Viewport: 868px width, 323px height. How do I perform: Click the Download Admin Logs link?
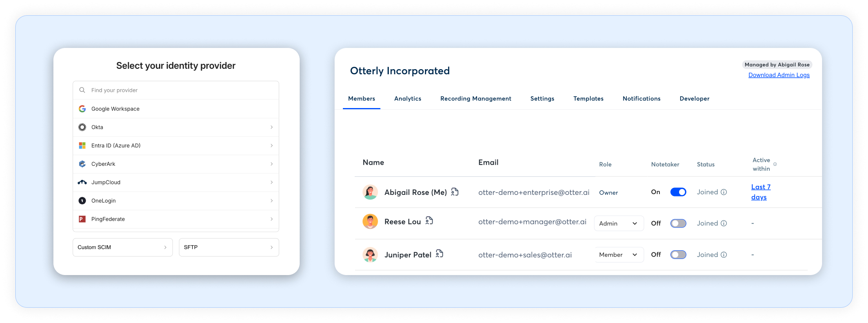pos(778,75)
